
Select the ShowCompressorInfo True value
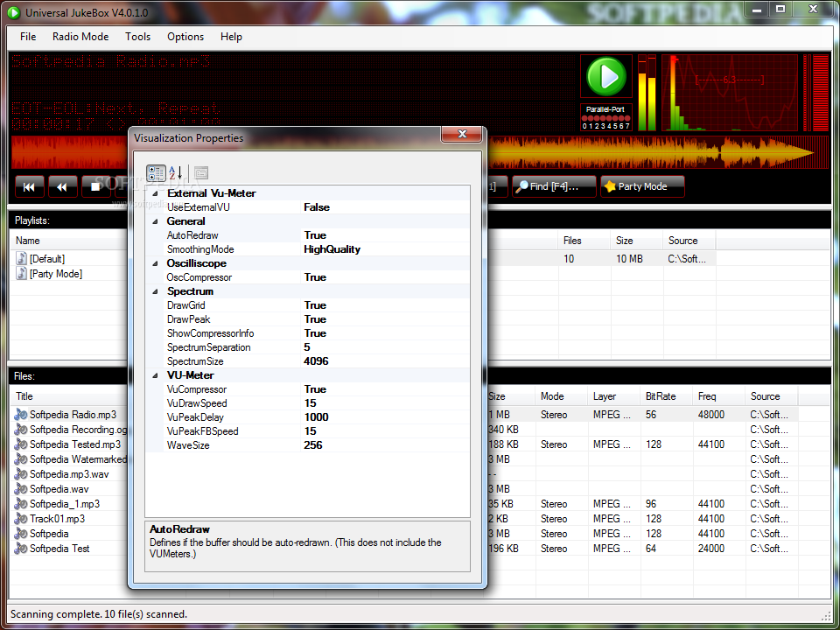pos(315,333)
